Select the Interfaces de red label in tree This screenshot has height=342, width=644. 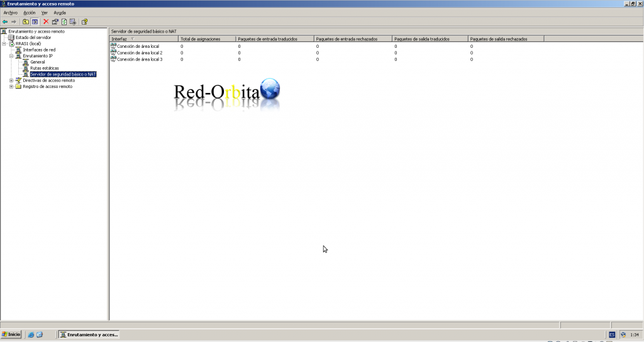point(39,50)
